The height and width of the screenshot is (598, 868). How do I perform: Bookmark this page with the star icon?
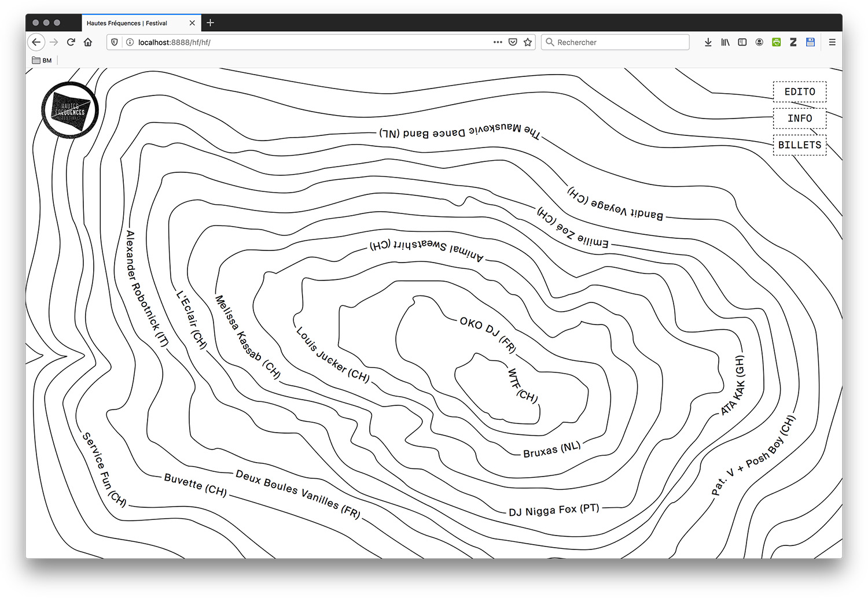click(x=528, y=42)
